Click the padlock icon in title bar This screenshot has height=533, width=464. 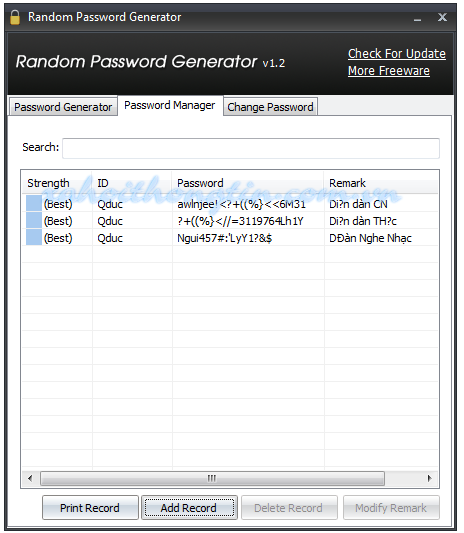click(x=15, y=17)
